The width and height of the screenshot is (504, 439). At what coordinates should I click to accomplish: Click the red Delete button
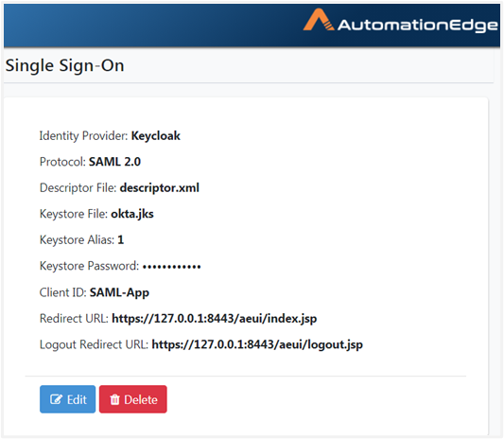pyautogui.click(x=133, y=399)
